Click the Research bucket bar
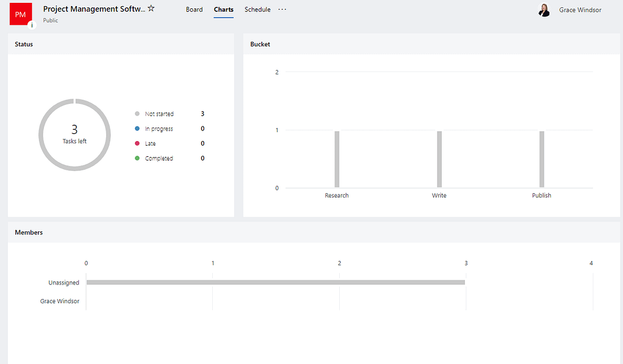Viewport: 623px width, 364px height. (337, 159)
